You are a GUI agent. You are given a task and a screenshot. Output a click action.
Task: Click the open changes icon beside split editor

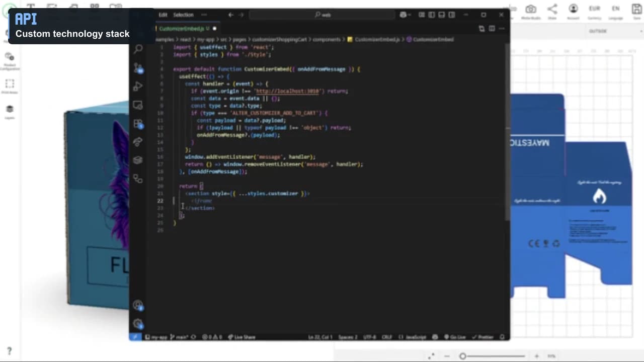481,29
